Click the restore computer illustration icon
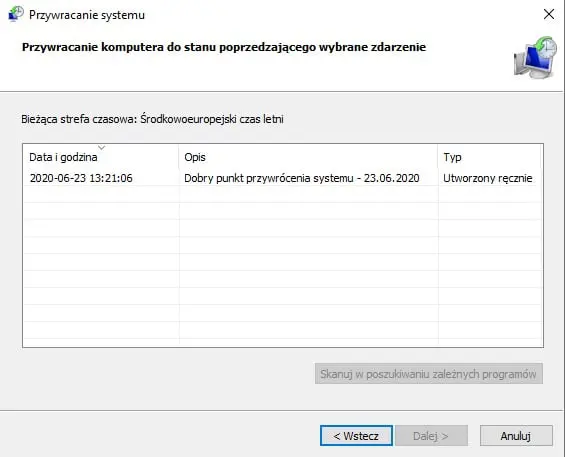The height and width of the screenshot is (457, 565). tap(535, 57)
